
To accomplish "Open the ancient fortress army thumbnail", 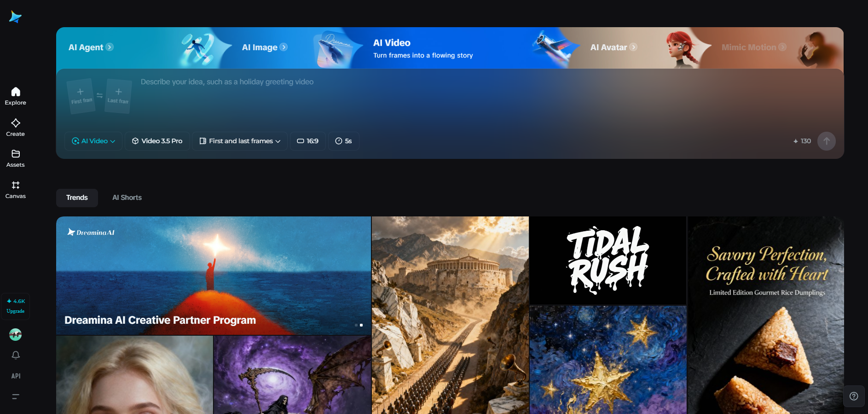I will coord(450,315).
